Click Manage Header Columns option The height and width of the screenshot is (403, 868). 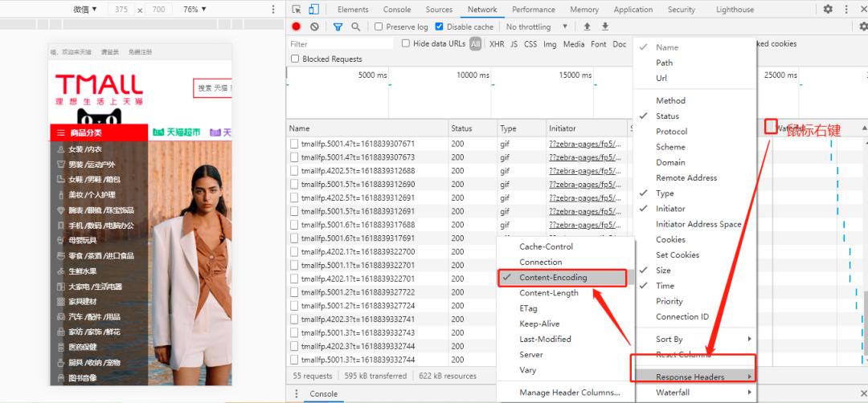coord(569,393)
